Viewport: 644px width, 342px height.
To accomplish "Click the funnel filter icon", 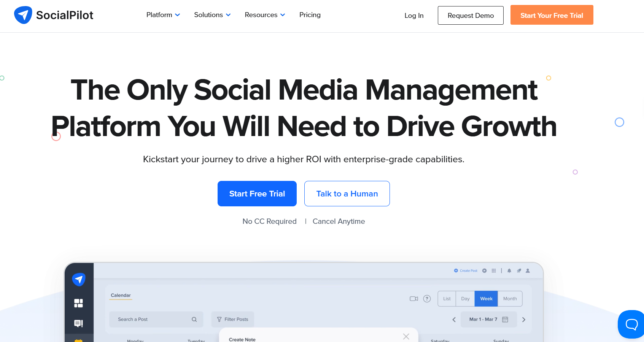I will point(219,320).
